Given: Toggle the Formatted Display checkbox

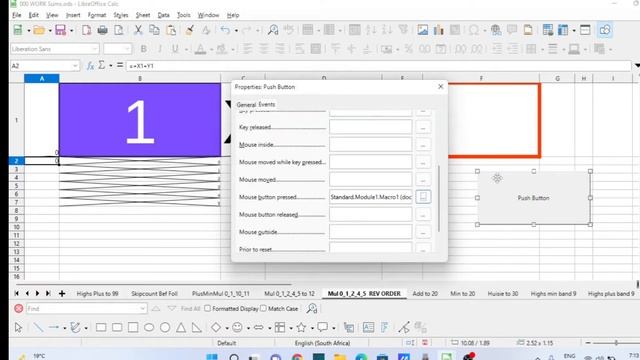Looking at the screenshot, I should click(x=207, y=309).
